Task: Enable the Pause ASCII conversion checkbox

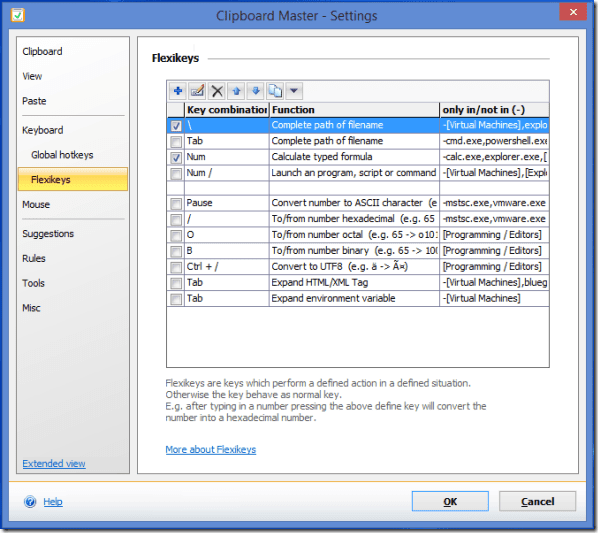Action: click(x=176, y=204)
